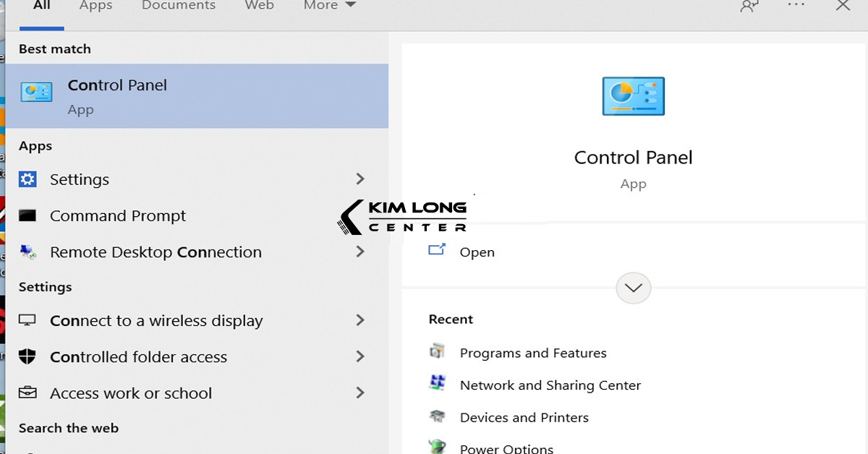Click the Command Prompt icon

[27, 215]
